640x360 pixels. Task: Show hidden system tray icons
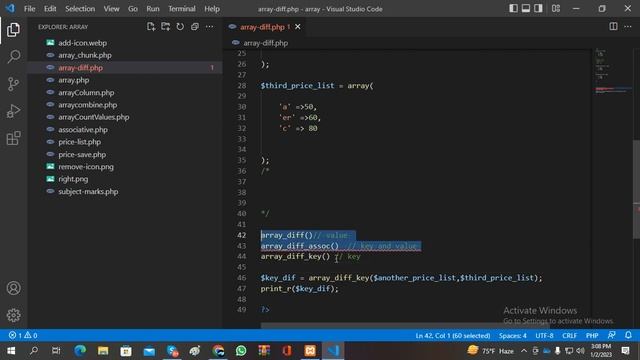(524, 351)
